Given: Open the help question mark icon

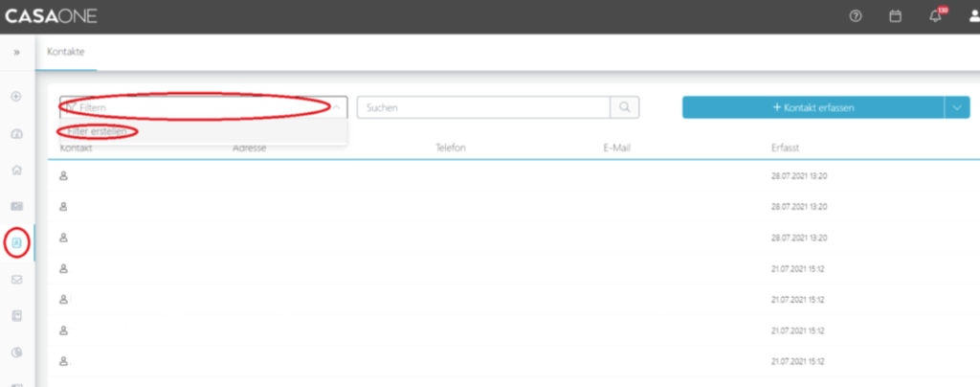Looking at the screenshot, I should 856,16.
